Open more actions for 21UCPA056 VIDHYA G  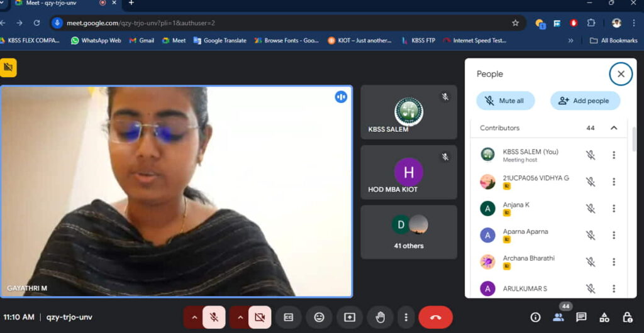[614, 182]
